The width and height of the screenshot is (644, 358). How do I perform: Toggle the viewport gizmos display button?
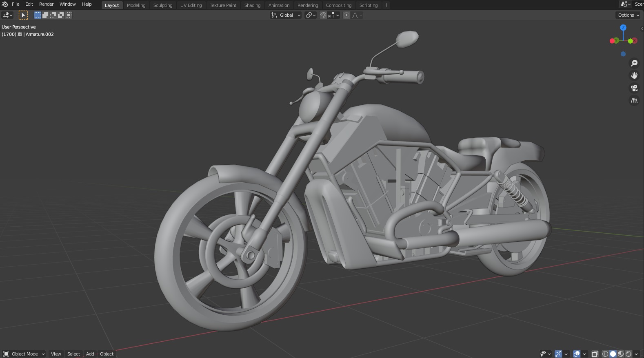[x=558, y=354]
